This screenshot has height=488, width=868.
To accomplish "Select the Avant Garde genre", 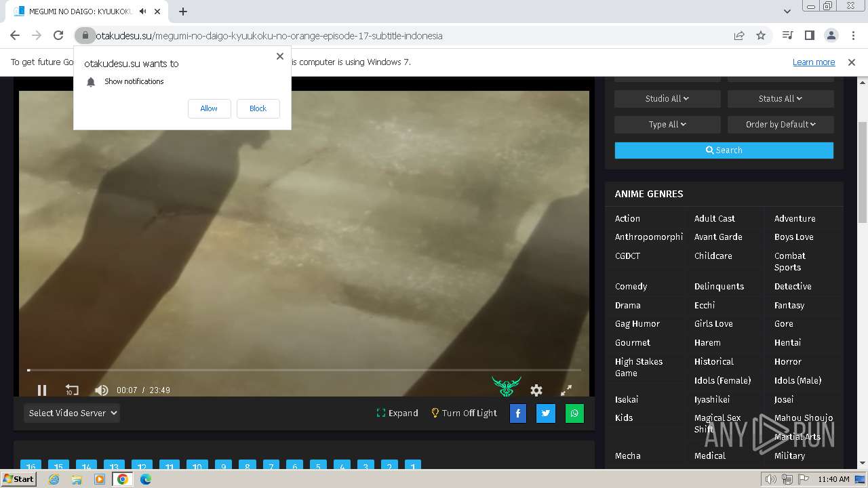I will tap(718, 237).
